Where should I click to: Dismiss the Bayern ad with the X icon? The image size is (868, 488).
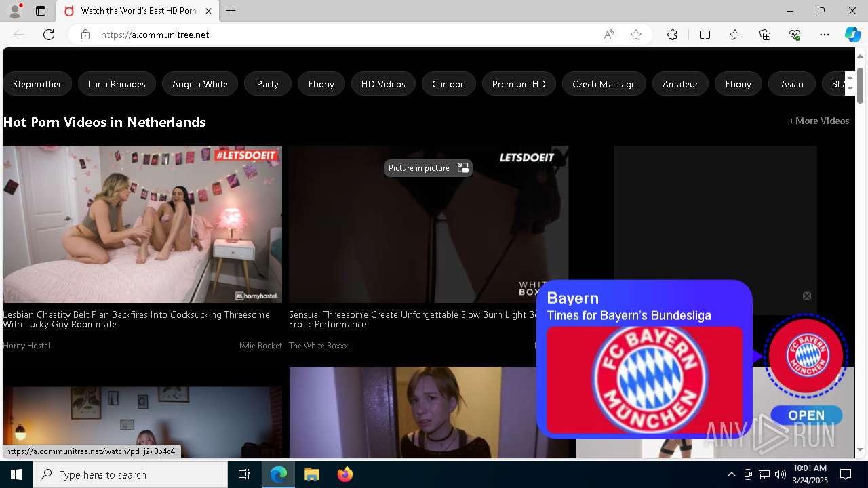(807, 296)
